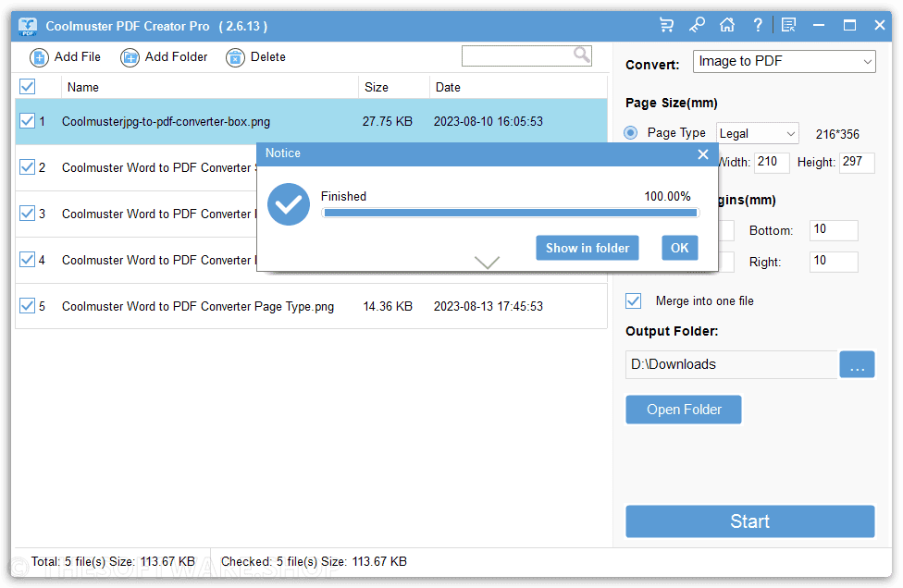Toggle the select-all header checkbox
The width and height of the screenshot is (903, 588).
coord(27,87)
